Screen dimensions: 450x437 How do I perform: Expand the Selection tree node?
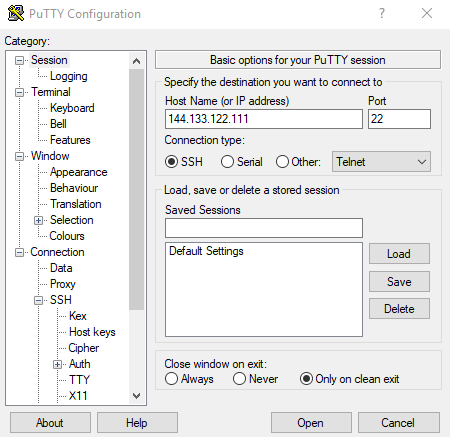click(39, 221)
